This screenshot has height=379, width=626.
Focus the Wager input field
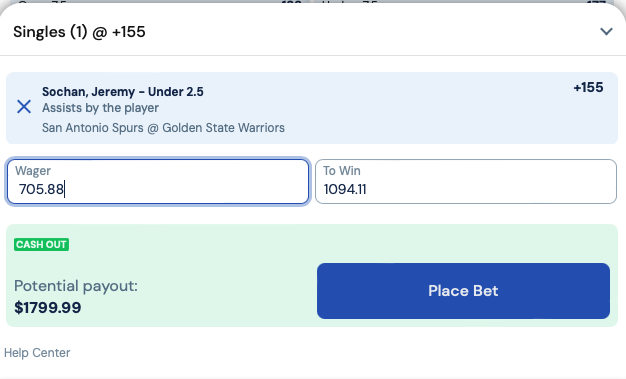[x=158, y=182]
